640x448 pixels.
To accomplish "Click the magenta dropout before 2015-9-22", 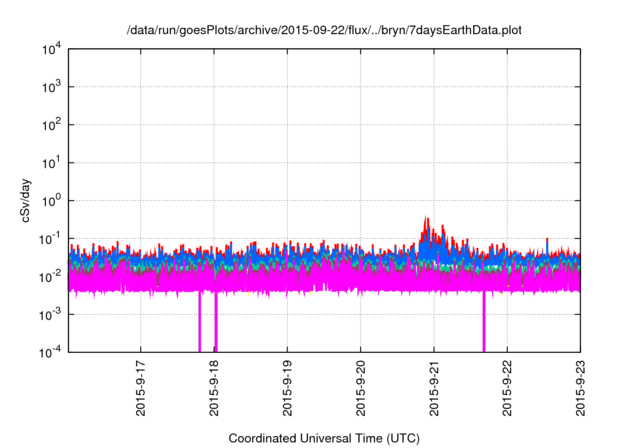I will (484, 322).
